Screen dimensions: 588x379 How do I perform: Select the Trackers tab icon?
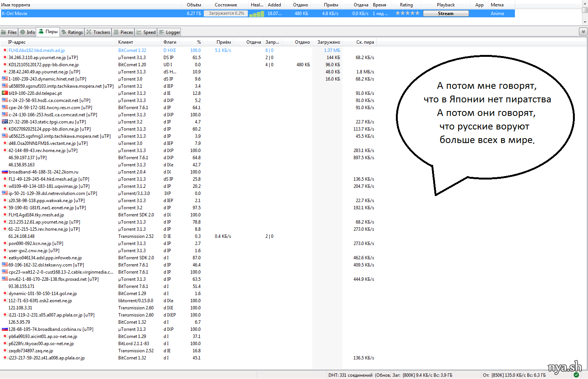click(89, 32)
